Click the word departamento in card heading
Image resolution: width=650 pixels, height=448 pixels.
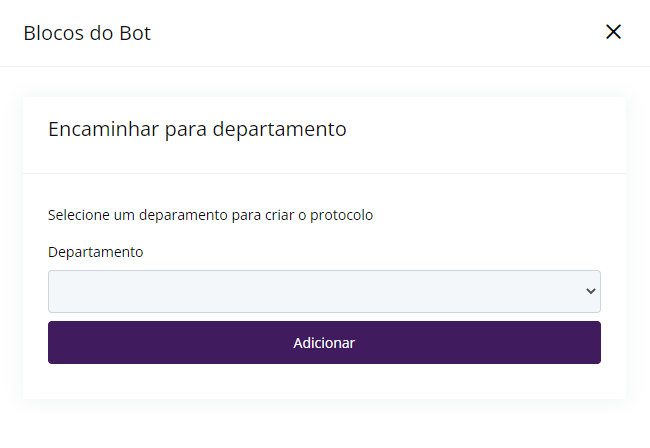click(x=279, y=129)
